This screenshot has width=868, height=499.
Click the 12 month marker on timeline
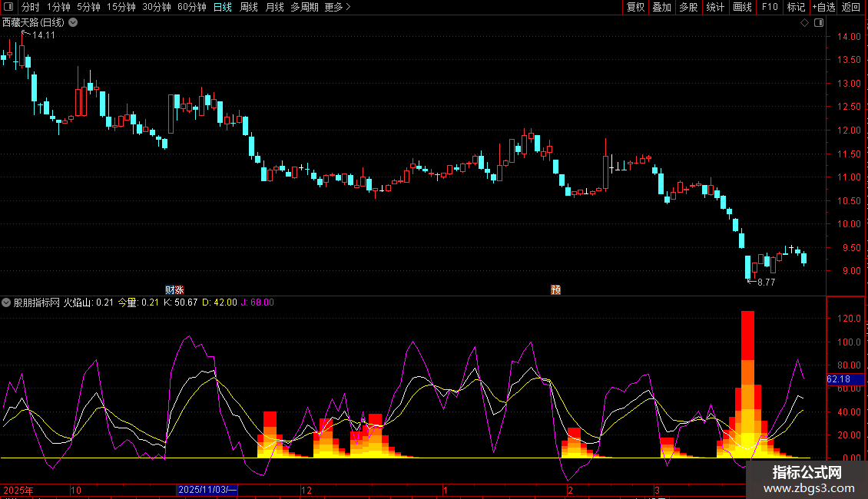306,490
